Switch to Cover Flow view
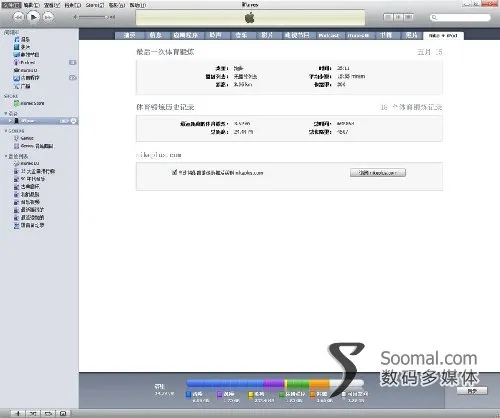 (x=409, y=17)
